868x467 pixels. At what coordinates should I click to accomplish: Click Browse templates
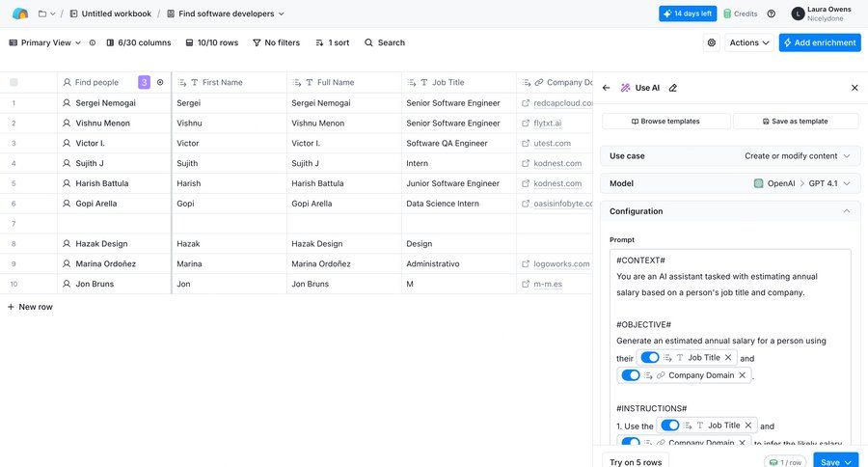[x=665, y=121]
